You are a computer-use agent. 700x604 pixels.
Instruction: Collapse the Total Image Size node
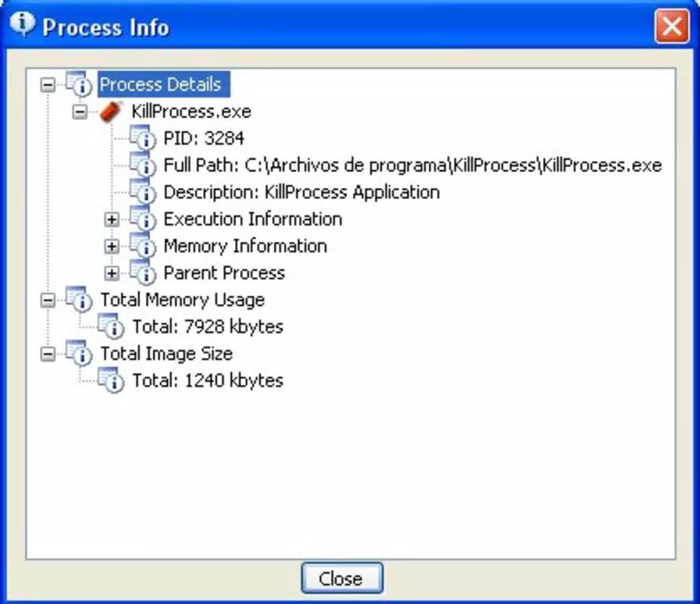click(x=48, y=354)
